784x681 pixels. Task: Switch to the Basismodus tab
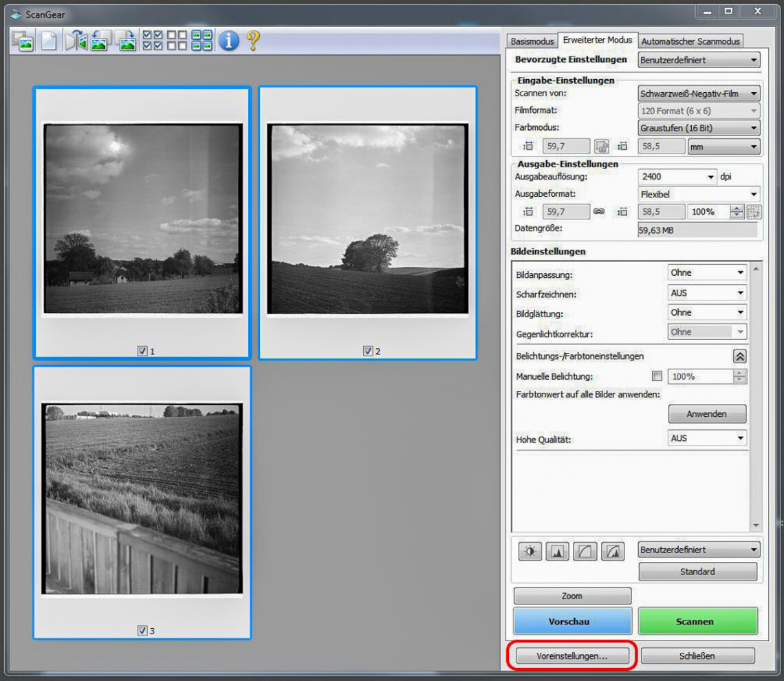pos(532,41)
